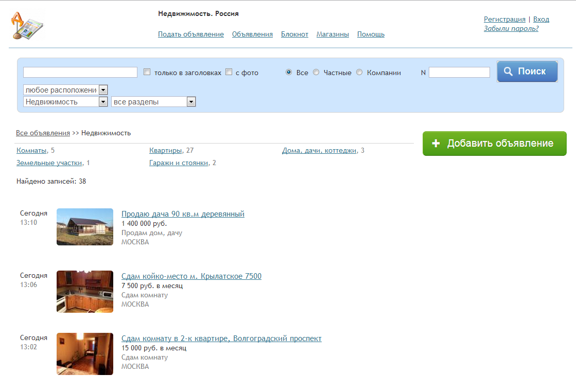Focus the main search text field
This screenshot has width=576, height=392.
point(80,73)
